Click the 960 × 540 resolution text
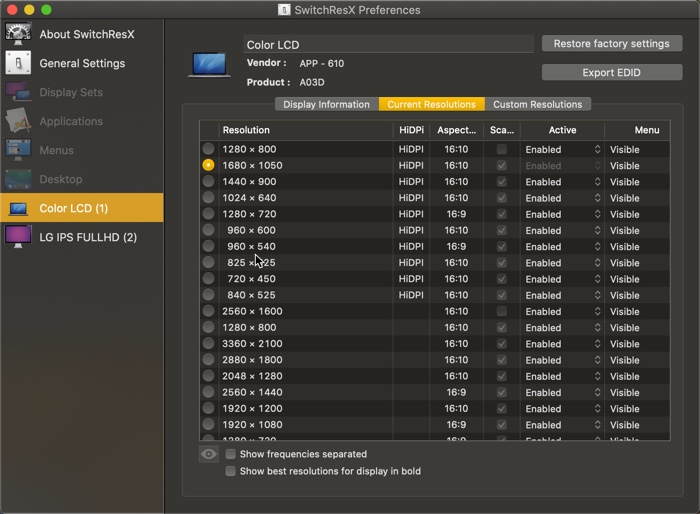This screenshot has height=514, width=700. tap(251, 246)
